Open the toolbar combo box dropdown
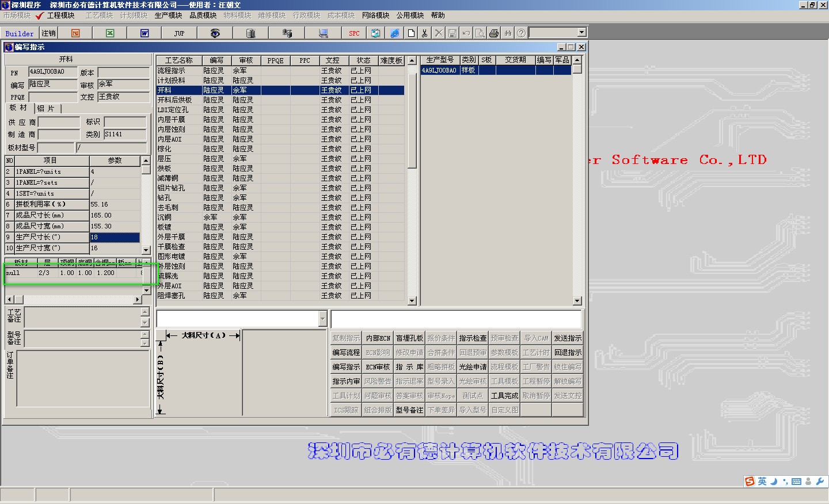Viewport: 829px width, 504px height. [x=581, y=33]
